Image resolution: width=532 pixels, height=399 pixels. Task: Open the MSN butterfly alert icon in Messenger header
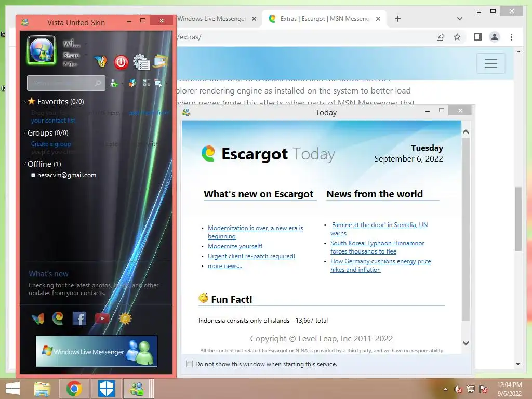point(101,61)
